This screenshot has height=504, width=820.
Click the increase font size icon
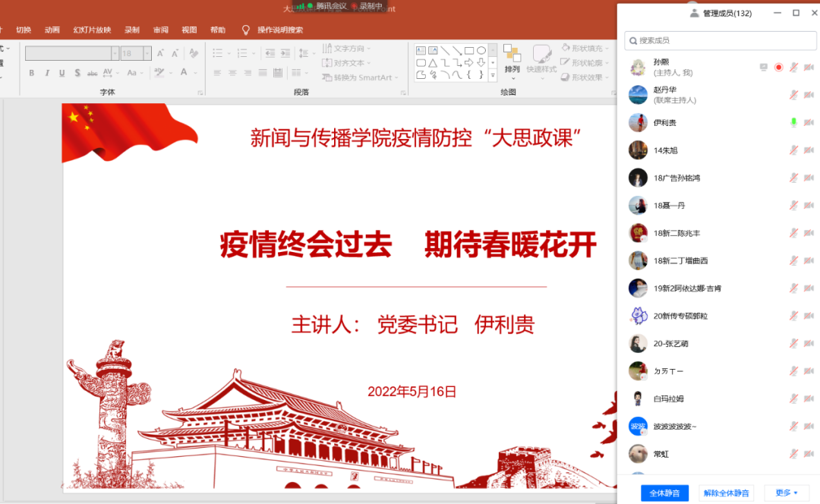point(161,53)
